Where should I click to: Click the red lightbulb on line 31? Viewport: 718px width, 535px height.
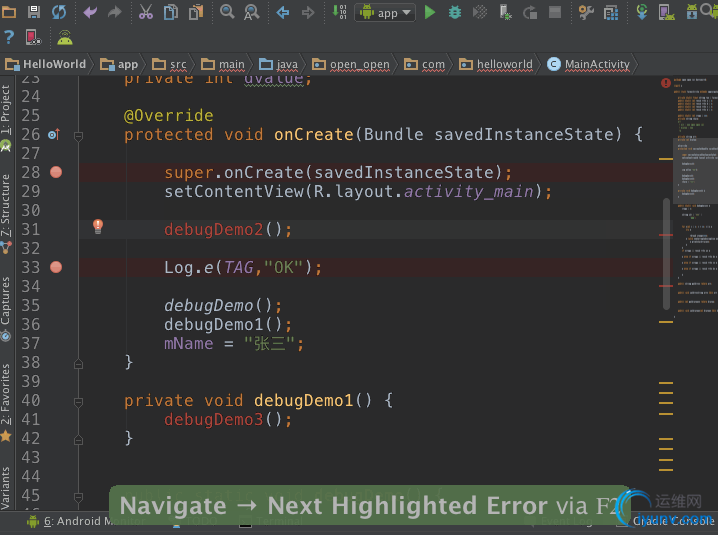(x=98, y=226)
